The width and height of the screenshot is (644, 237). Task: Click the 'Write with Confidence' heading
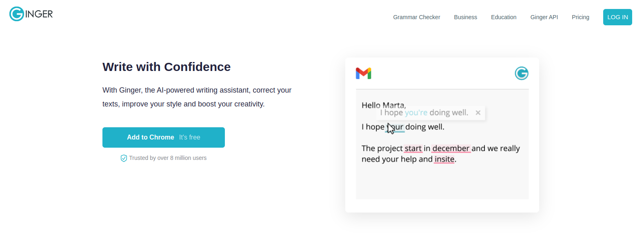(x=167, y=67)
